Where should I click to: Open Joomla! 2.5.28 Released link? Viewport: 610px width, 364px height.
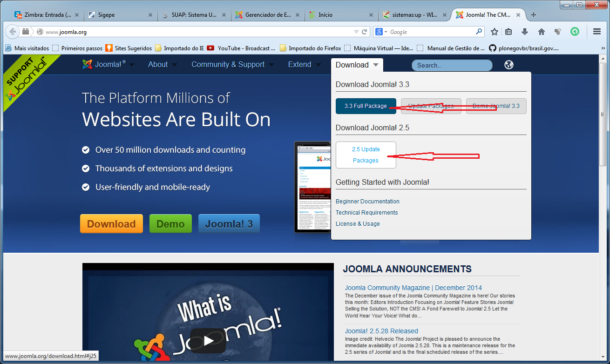[x=381, y=331]
